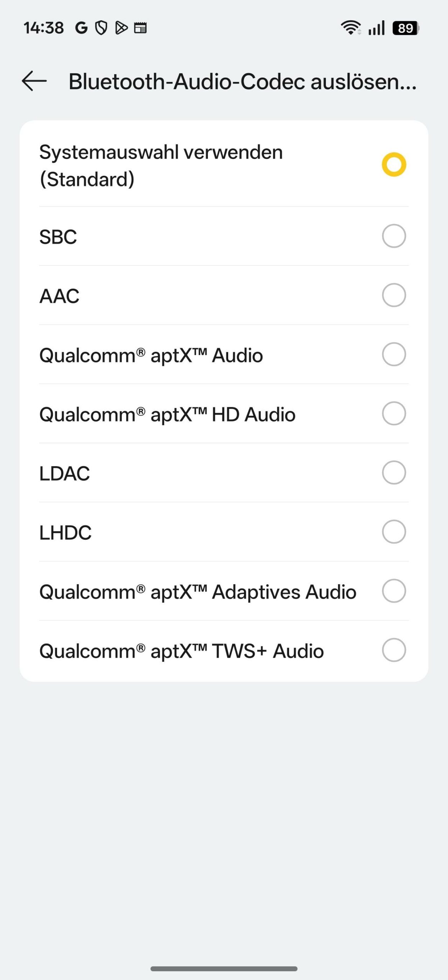Image resolution: width=448 pixels, height=980 pixels.
Task: Tap the Wi-Fi signal icon
Action: point(351,28)
